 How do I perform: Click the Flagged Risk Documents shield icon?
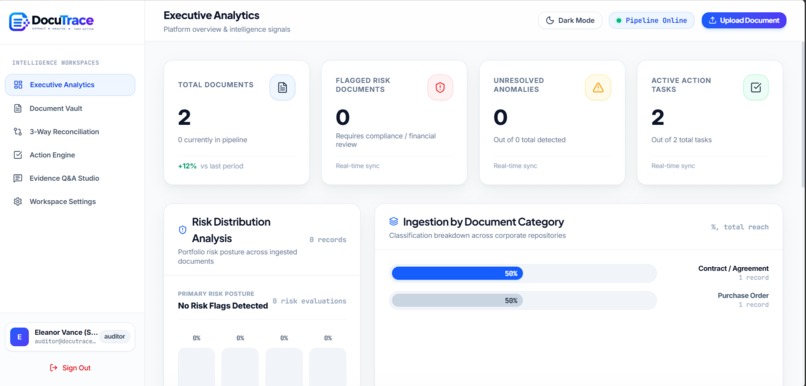pos(440,87)
